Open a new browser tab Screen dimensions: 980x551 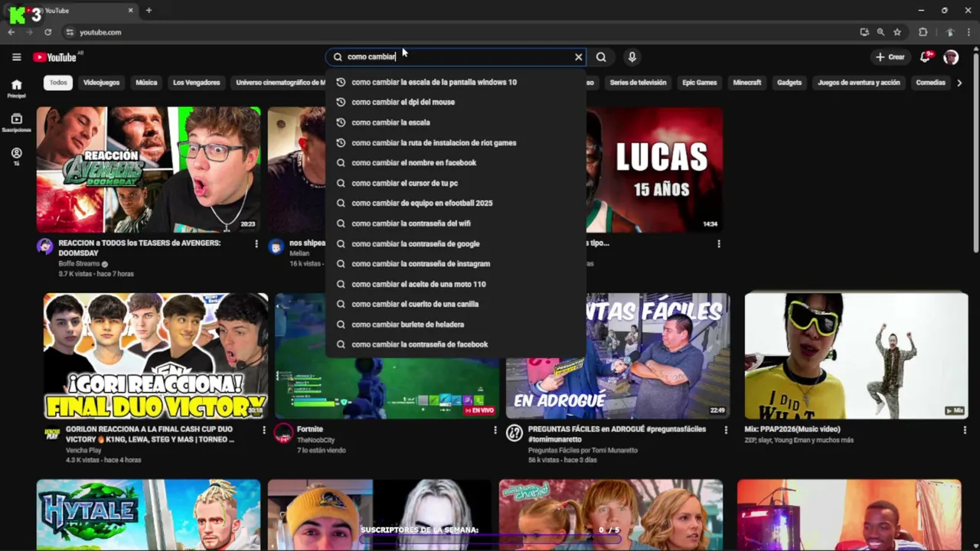coord(149,11)
